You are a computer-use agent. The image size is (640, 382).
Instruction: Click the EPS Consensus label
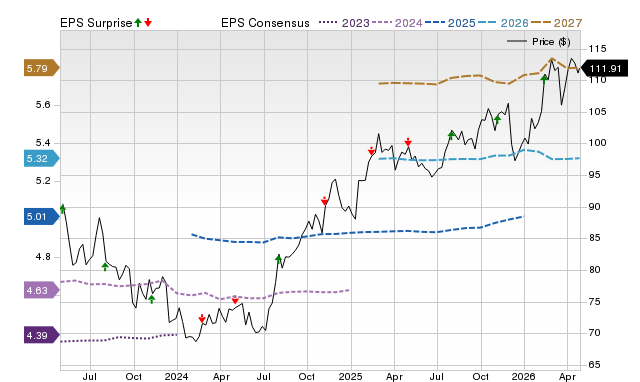tap(265, 23)
